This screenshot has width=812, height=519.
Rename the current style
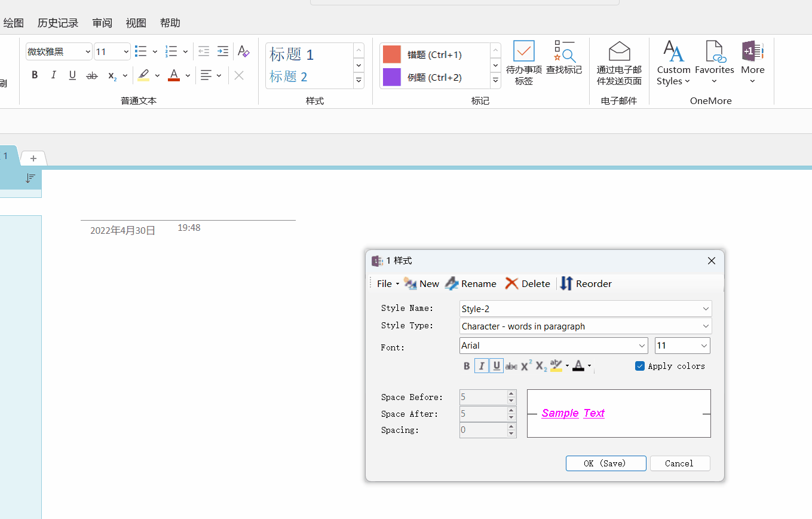coord(471,283)
